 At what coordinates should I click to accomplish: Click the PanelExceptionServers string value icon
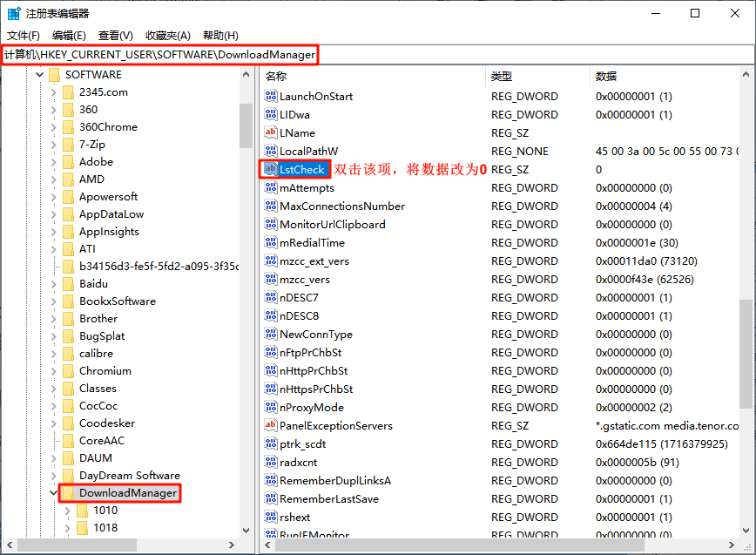pos(272,425)
